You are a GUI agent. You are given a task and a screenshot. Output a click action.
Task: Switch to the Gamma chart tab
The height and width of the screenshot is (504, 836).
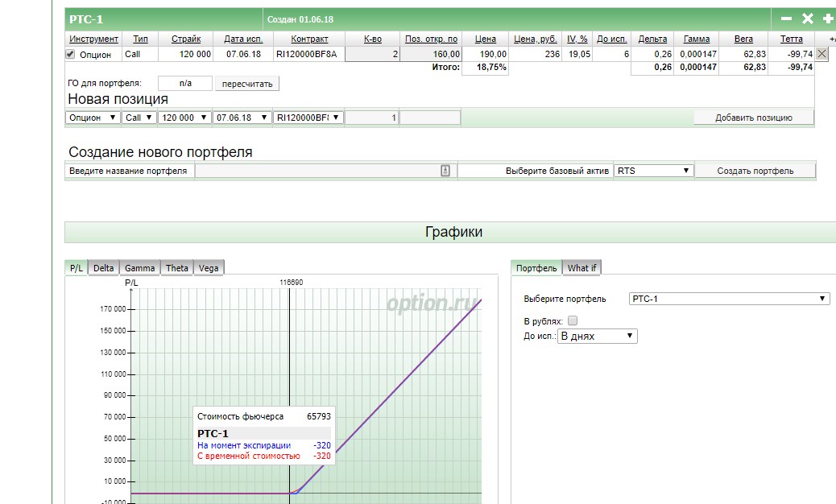139,268
